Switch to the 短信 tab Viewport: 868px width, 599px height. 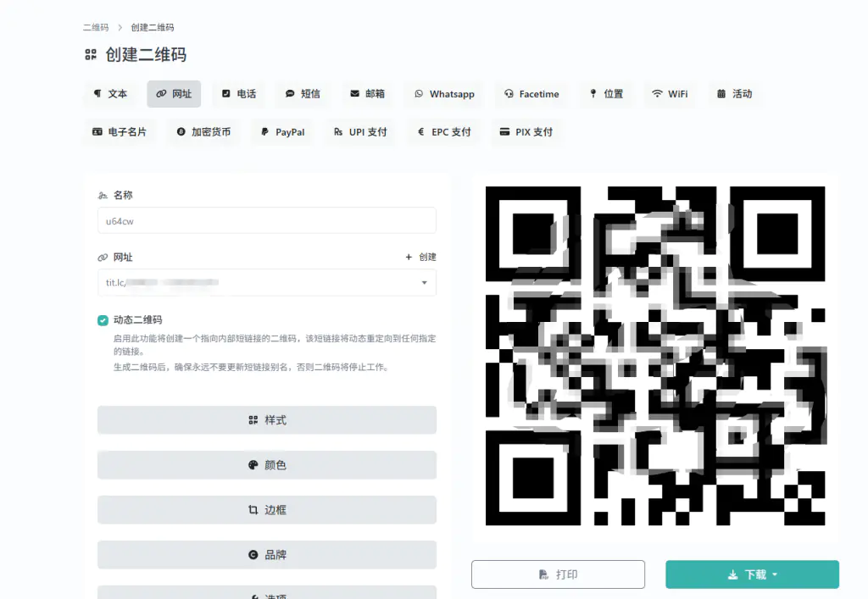tap(303, 94)
